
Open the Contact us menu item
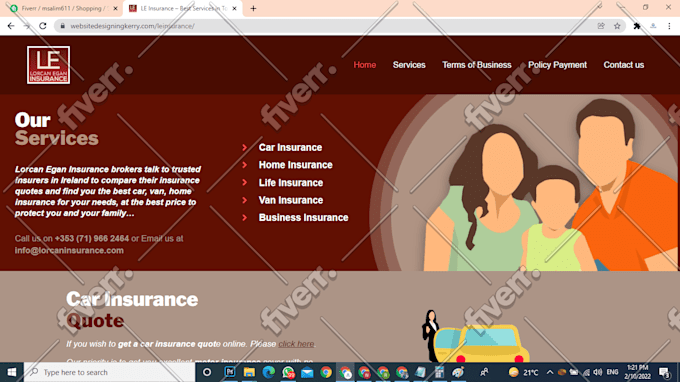624,65
